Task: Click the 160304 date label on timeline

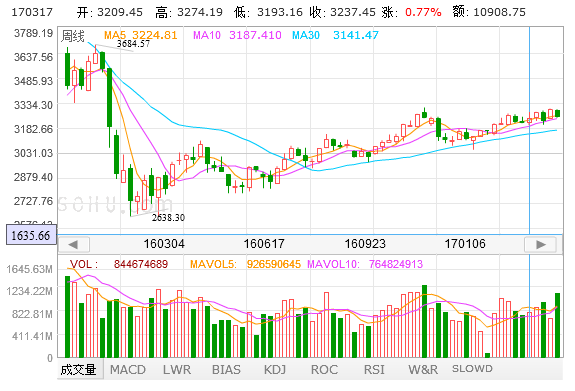Action: (164, 244)
